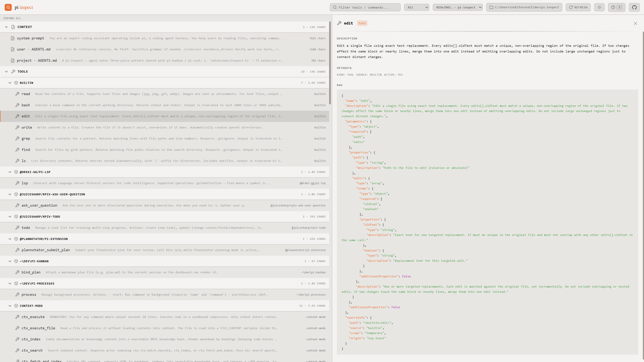This screenshot has height=362, width=644.
Task: Collapse the TOOLS section chevron
Action: [x=7, y=71]
